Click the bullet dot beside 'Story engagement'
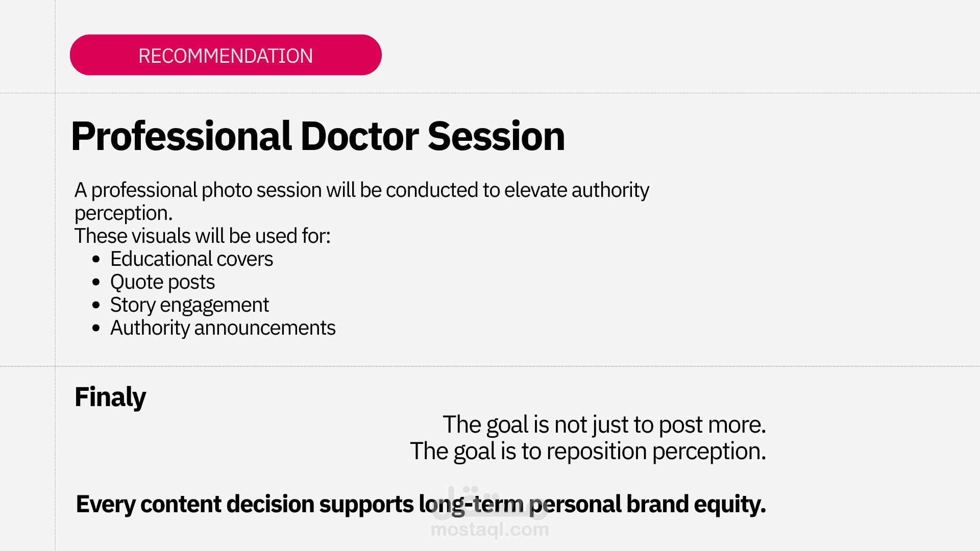Image resolution: width=980 pixels, height=551 pixels. (96, 305)
